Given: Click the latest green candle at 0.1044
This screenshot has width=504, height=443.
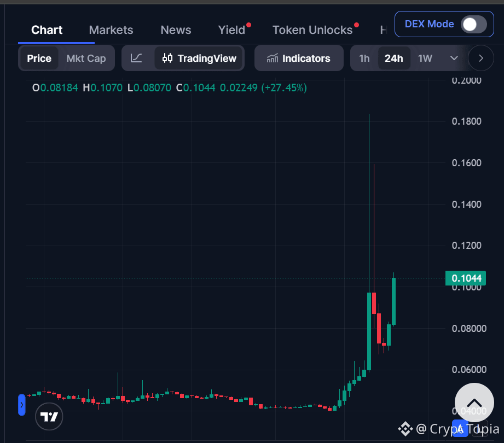Looking at the screenshot, I should tap(394, 301).
